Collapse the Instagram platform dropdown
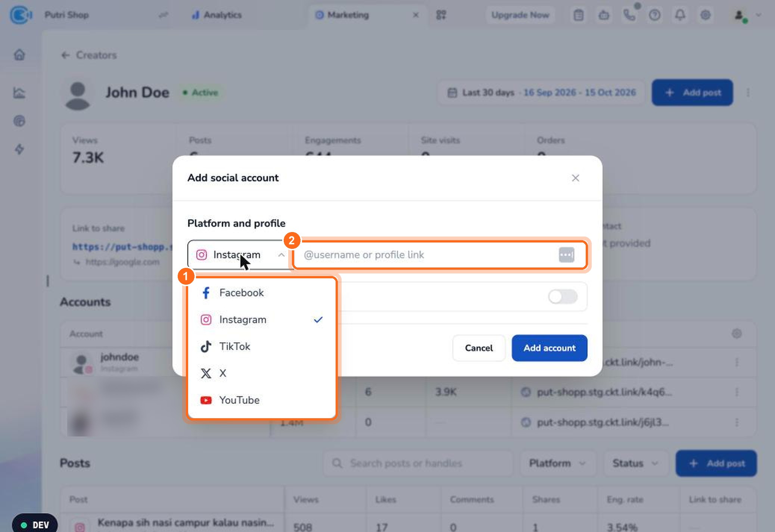Image resolution: width=775 pixels, height=532 pixels. pyautogui.click(x=240, y=255)
